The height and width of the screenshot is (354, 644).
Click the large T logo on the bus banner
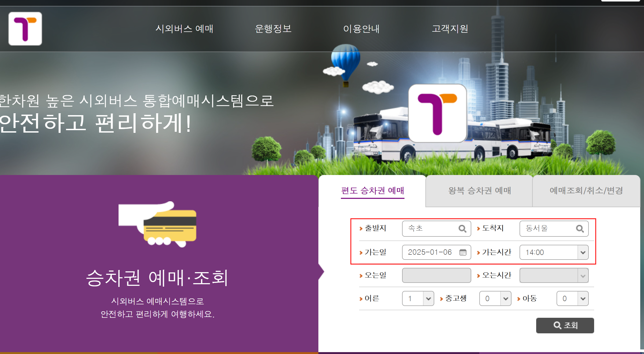437,113
